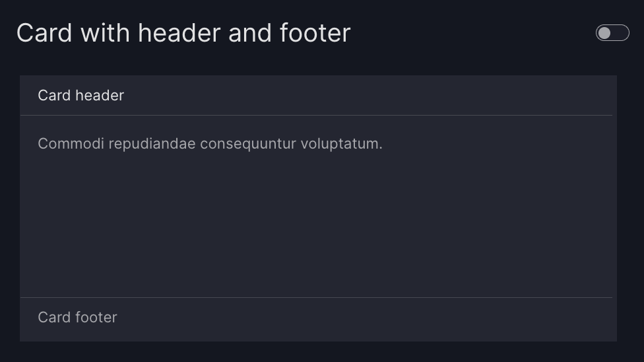This screenshot has width=644, height=362.
Task: Click the first word "Card" in the page title
Action: 44,33
